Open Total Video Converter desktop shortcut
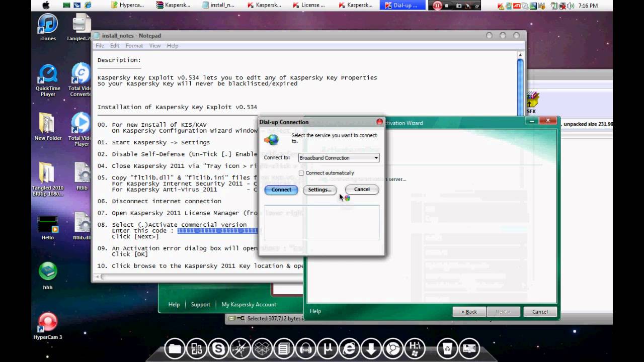 pyautogui.click(x=80, y=80)
